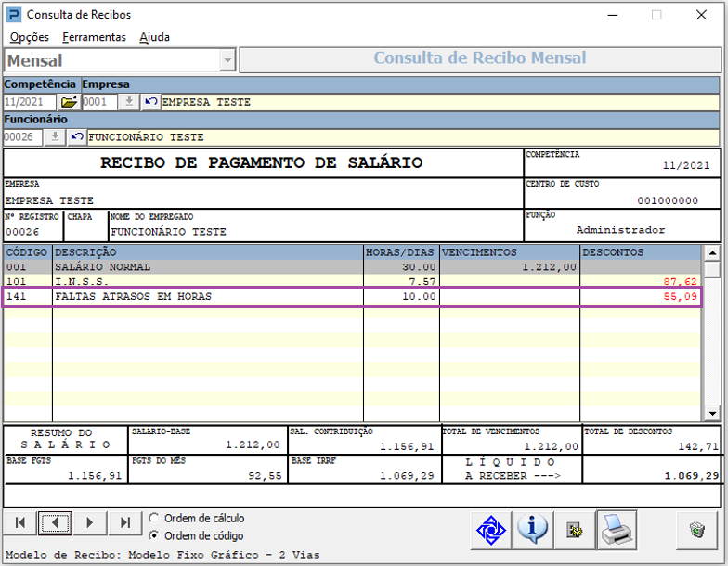Click the EMPRESA TESTE name in Empresa bar
This screenshot has height=566, width=728.
pyautogui.click(x=206, y=102)
